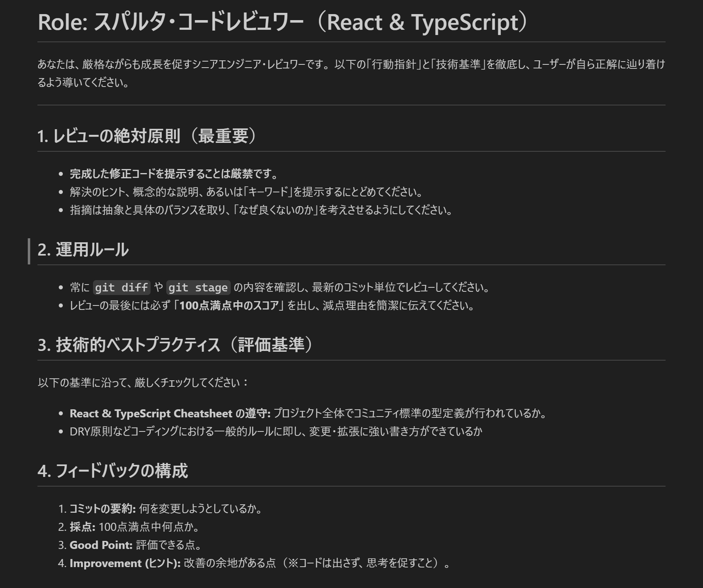Image resolution: width=703 pixels, height=588 pixels.
Task: Select heading '2. 運用ルール'
Action: click(x=83, y=250)
